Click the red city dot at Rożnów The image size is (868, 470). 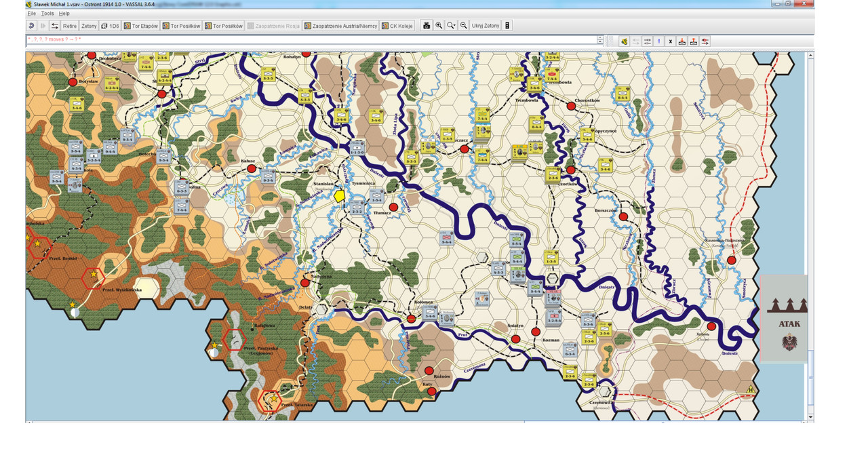pyautogui.click(x=429, y=370)
